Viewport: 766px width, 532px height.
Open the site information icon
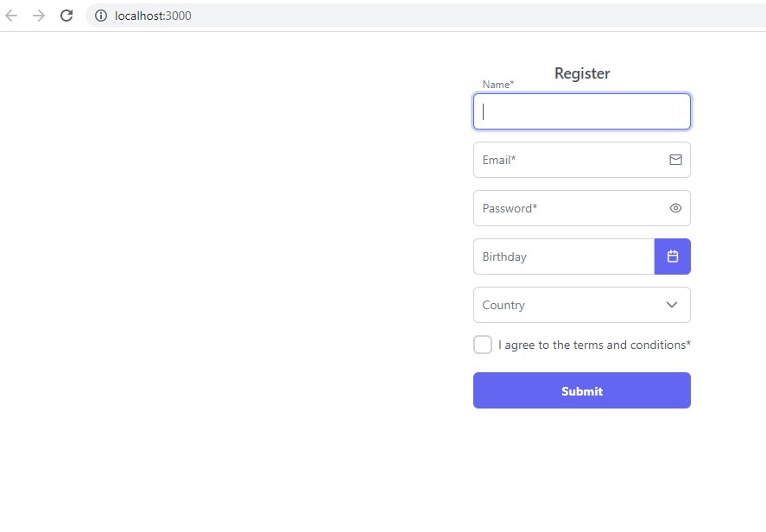(x=101, y=16)
